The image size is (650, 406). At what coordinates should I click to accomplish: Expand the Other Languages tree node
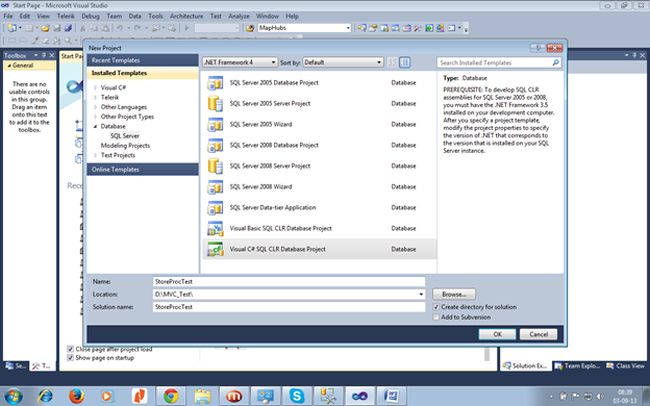click(95, 107)
